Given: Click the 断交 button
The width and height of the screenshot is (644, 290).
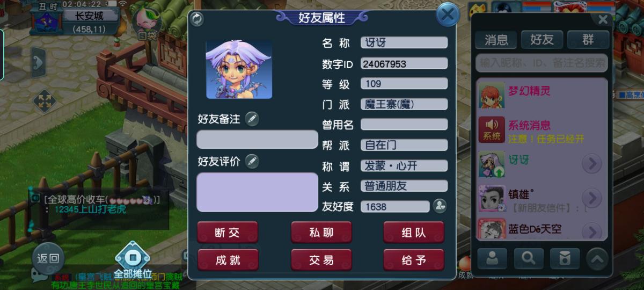Looking at the screenshot, I should point(228,233).
